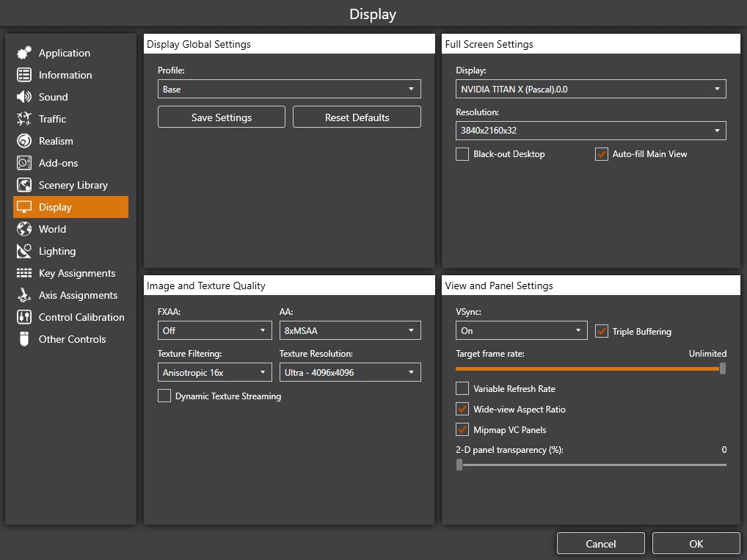
Task: Click the Lighting icon in sidebar
Action: [23, 251]
